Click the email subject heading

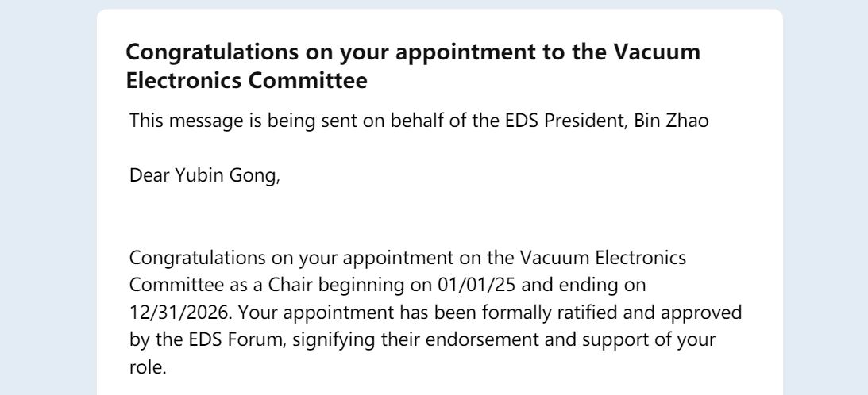[x=414, y=66]
